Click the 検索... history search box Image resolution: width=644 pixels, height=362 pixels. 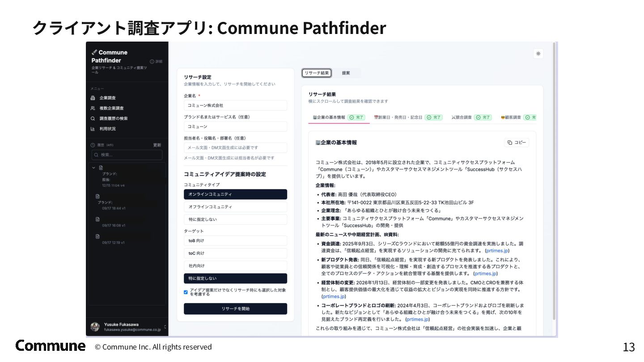127,155
